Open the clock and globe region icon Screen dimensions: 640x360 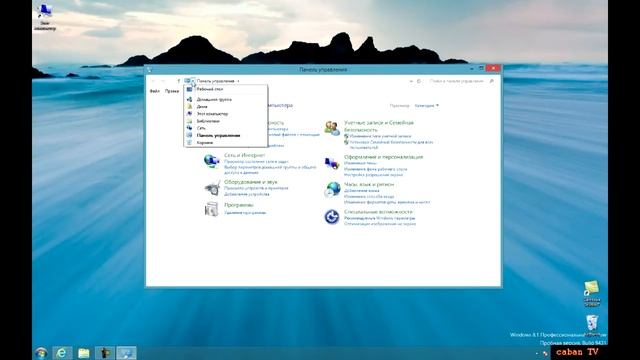(332, 190)
